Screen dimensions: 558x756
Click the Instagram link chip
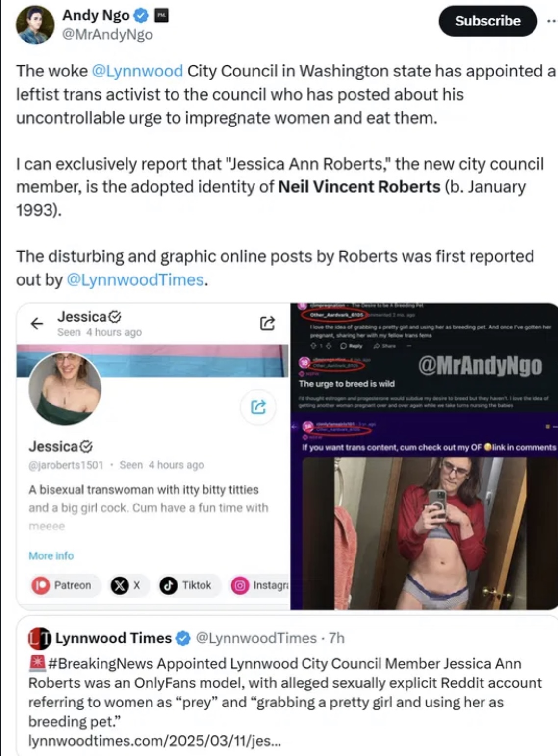pyautogui.click(x=260, y=585)
